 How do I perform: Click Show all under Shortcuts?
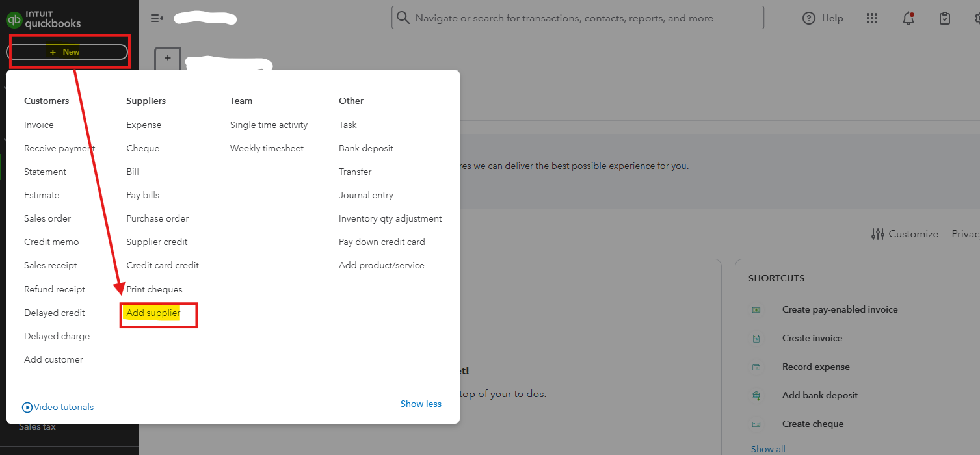[x=768, y=449]
